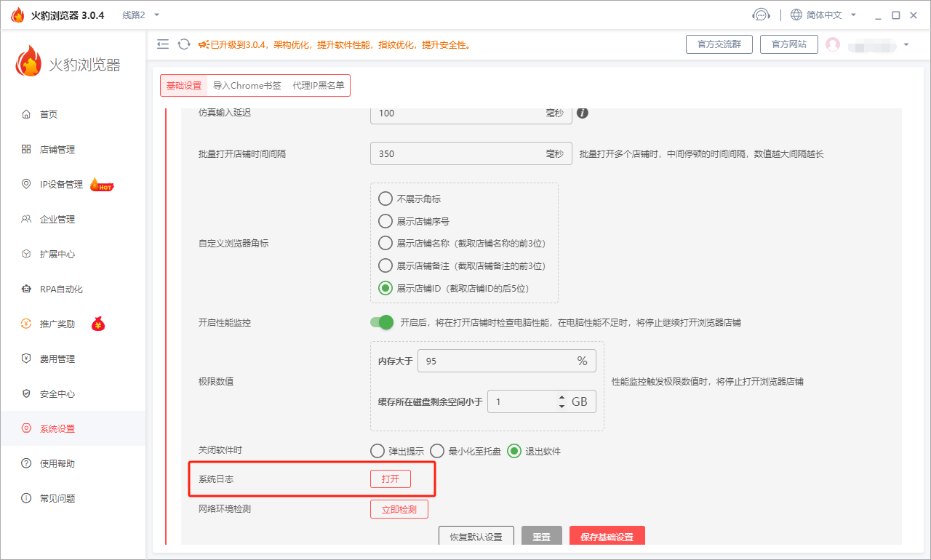Image resolution: width=931 pixels, height=560 pixels.
Task: Click 打开 to view 系统日志
Action: [391, 479]
